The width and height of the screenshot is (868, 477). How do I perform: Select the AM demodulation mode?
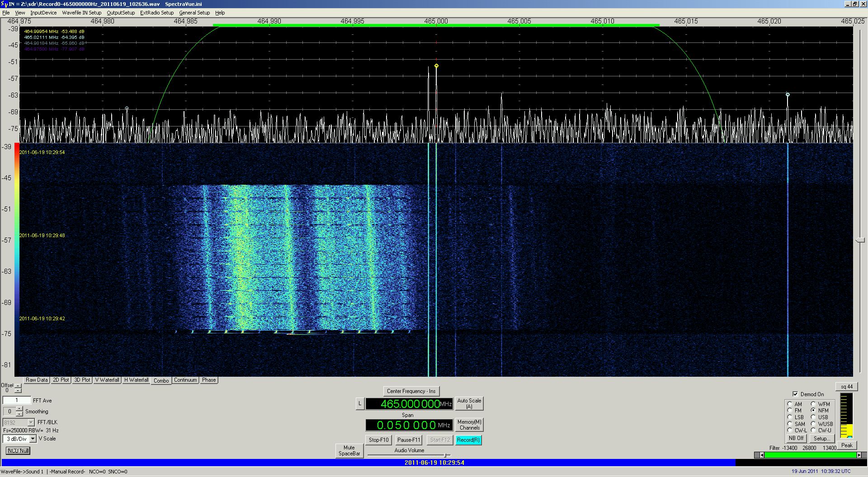point(790,404)
